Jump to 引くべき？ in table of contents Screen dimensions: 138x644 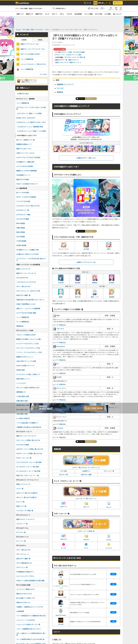point(60,88)
